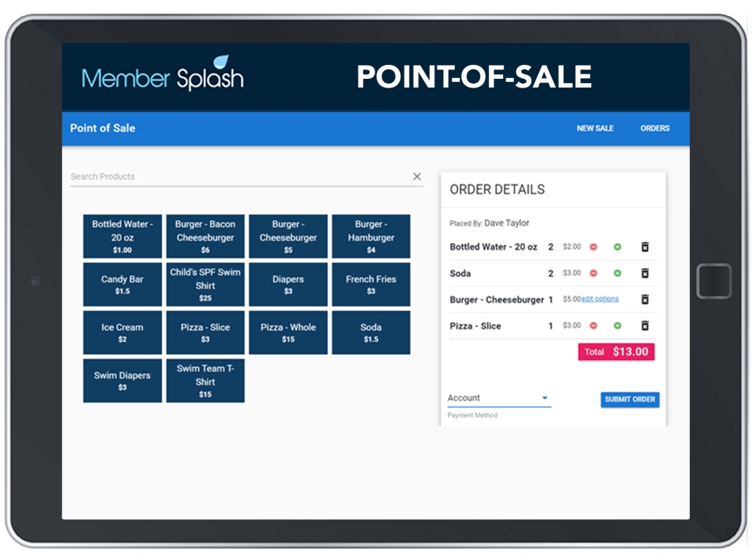Trash the Burger - Cheeseburger order line
The width and height of the screenshot is (752, 560).
645,299
